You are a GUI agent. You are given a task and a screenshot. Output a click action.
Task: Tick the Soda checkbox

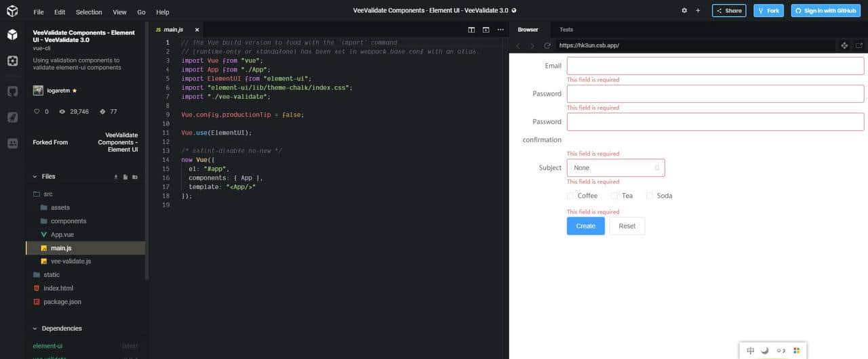click(650, 196)
